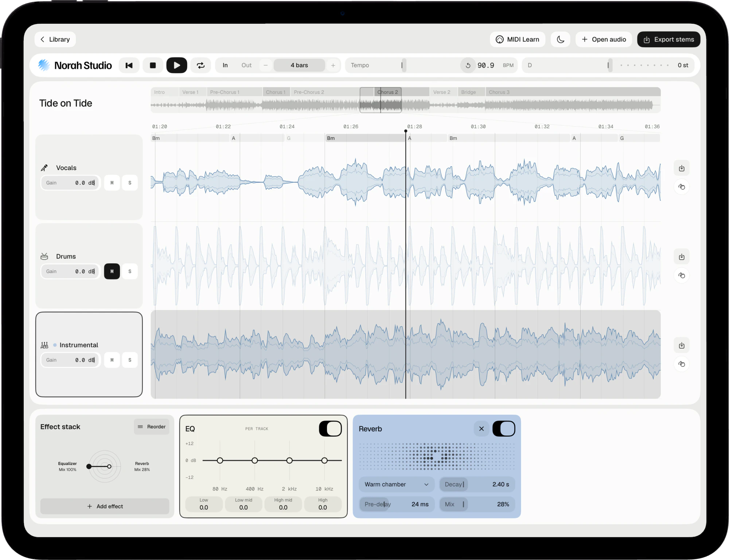Switch to dark mode moon icon
729x560 pixels.
pos(561,39)
